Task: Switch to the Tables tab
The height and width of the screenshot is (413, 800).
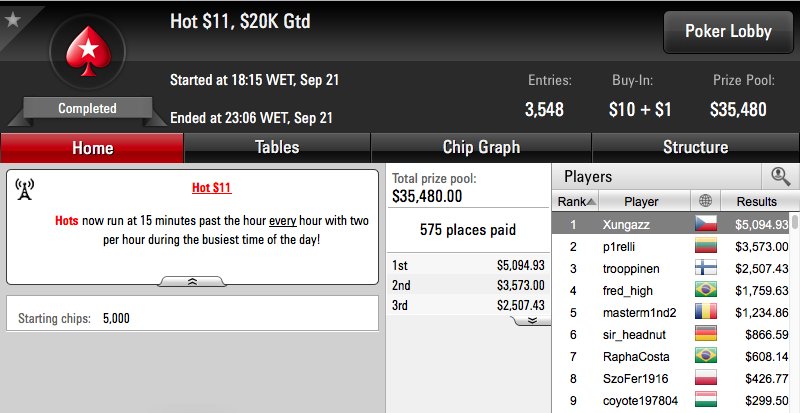Action: [277, 148]
